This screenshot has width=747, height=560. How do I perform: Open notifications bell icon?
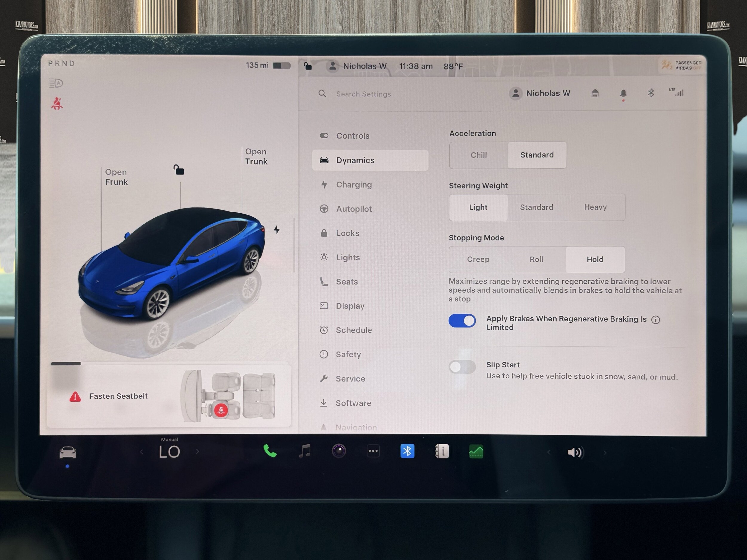coord(623,93)
